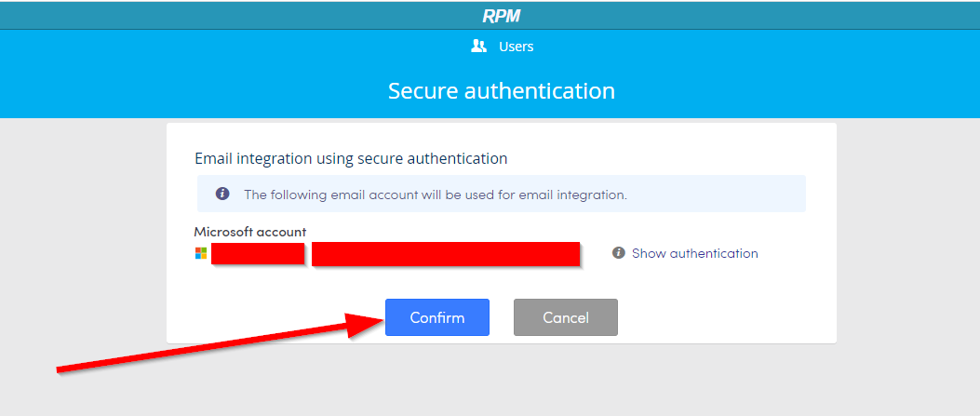Click the info icon in the notice banner
Viewport: 980px width, 416px height.
[x=222, y=194]
